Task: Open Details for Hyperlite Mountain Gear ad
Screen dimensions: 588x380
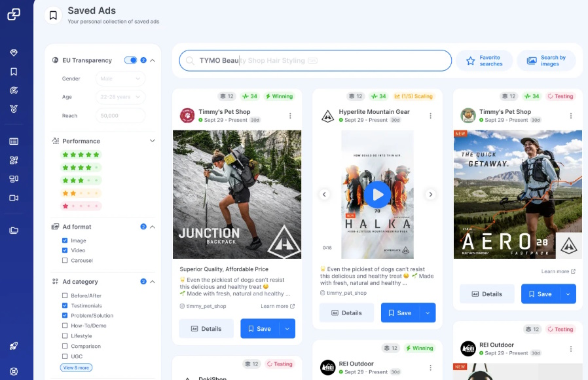Action: (x=346, y=313)
